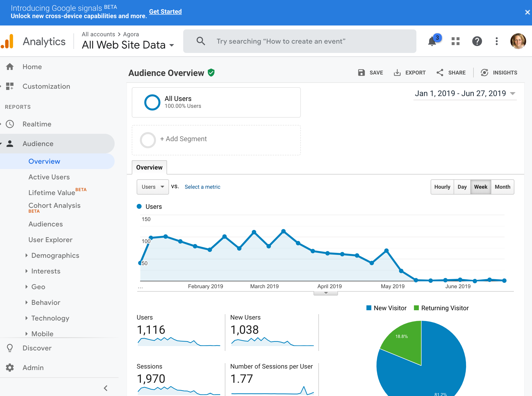Click the Add Segment placeholder
This screenshot has width=532, height=396.
216,140
